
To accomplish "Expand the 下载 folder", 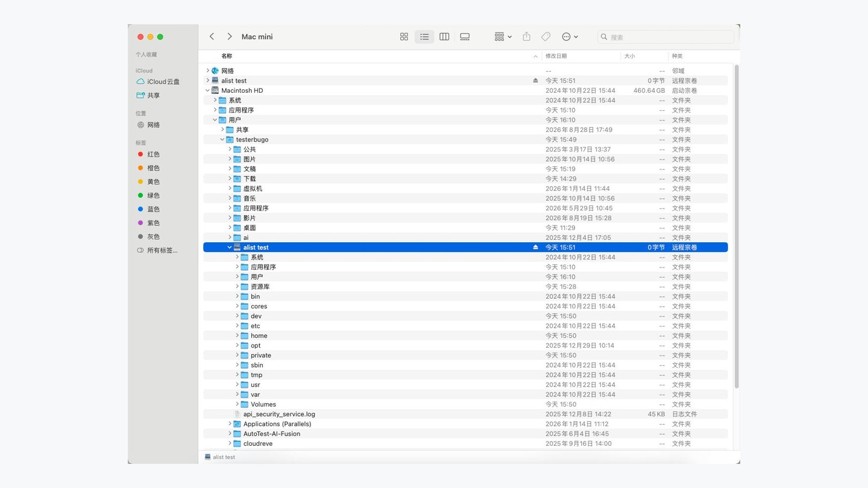I will (230, 179).
